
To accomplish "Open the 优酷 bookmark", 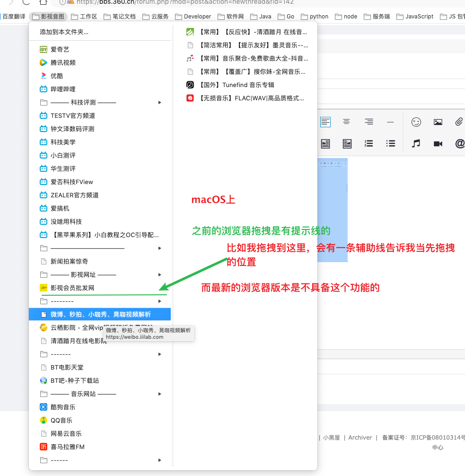I will click(100, 76).
